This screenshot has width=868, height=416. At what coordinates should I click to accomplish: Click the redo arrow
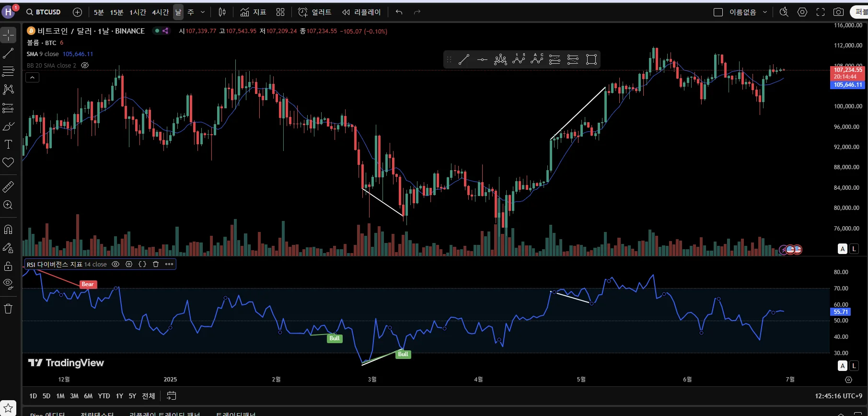click(x=417, y=12)
